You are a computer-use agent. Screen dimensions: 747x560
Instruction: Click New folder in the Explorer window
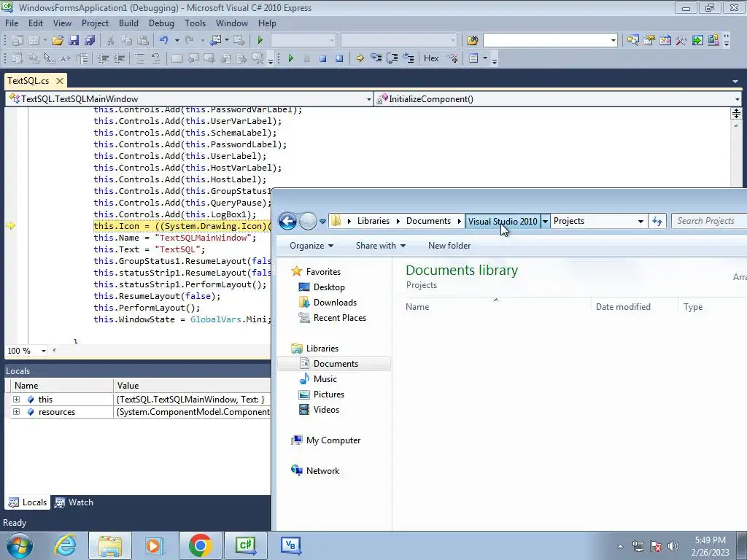(449, 246)
